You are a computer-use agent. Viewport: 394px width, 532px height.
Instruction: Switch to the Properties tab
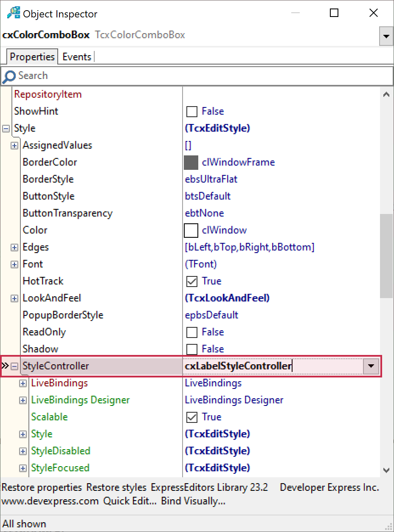pos(33,57)
